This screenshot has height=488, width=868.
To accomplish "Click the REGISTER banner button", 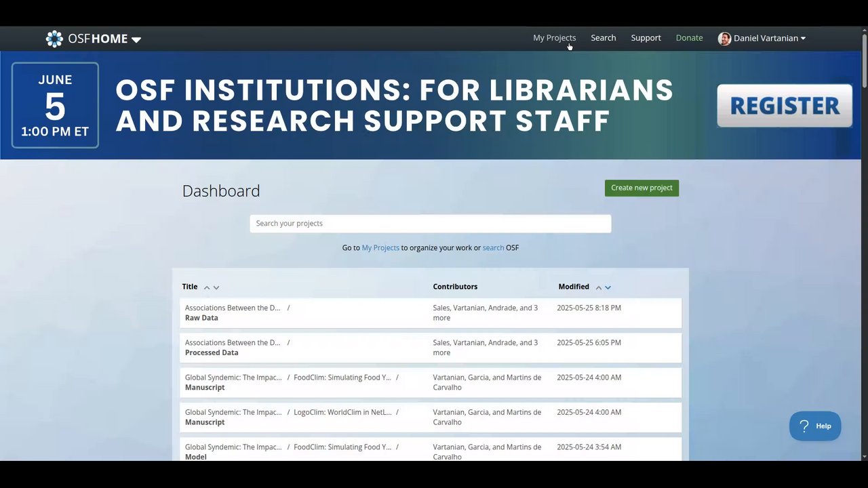I will point(785,106).
